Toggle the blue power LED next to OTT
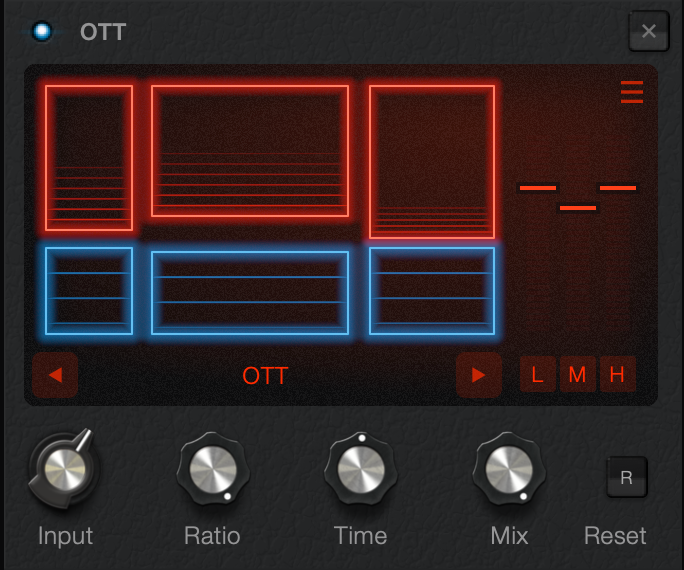684x570 pixels. click(x=42, y=31)
